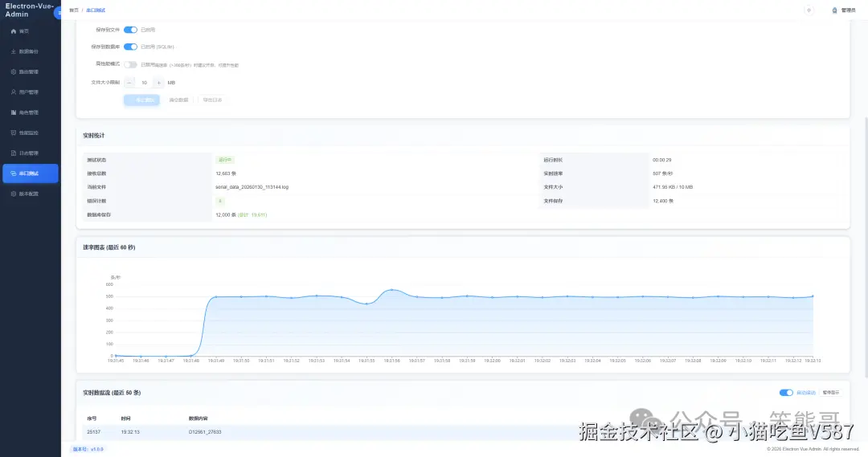Click the admin user name at top right
Screen dimensions: 868x457
(x=848, y=10)
